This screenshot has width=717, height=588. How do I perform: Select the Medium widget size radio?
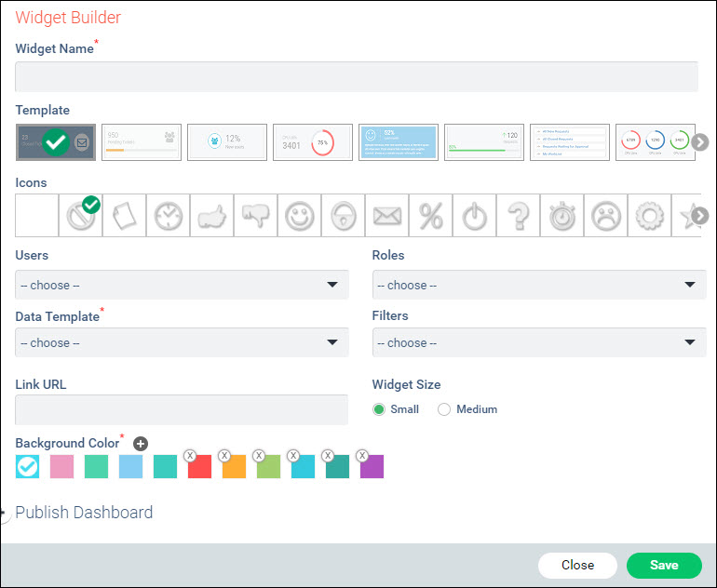pyautogui.click(x=444, y=409)
